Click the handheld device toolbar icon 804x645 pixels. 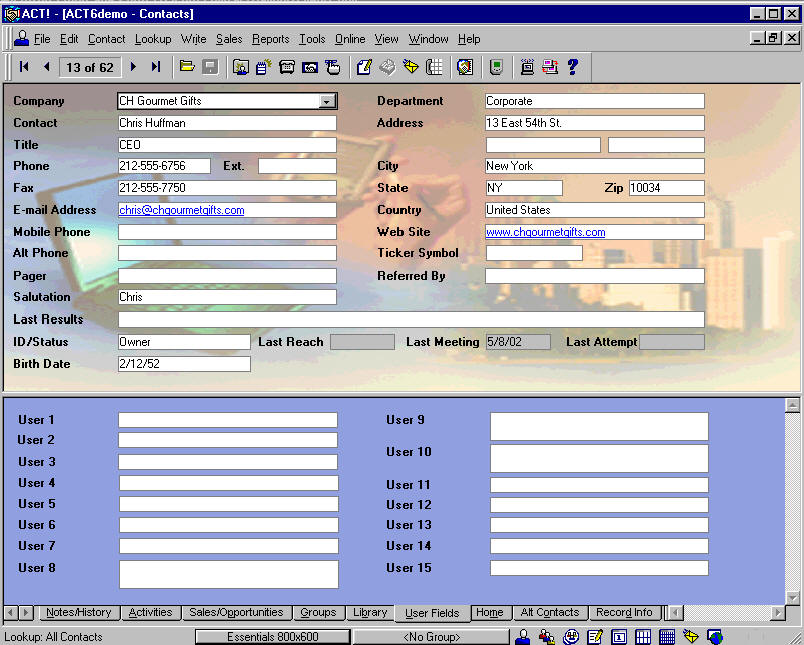tap(496, 67)
